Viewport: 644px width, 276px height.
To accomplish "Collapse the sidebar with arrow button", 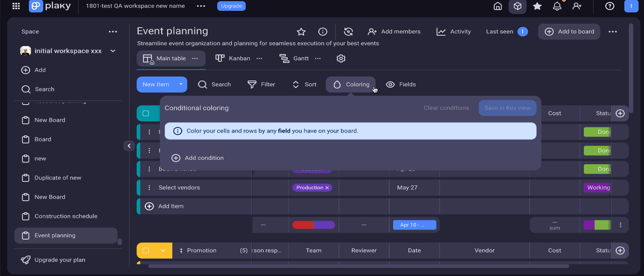I will 129,146.
